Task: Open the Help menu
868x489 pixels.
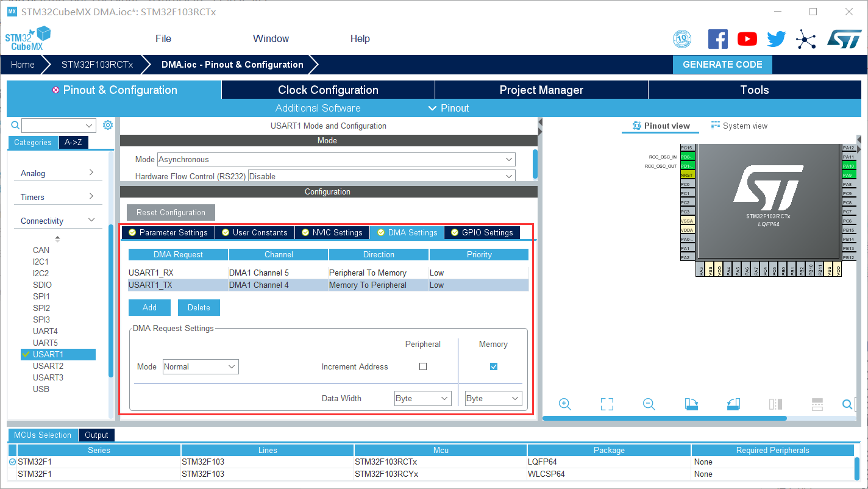Action: 360,38
